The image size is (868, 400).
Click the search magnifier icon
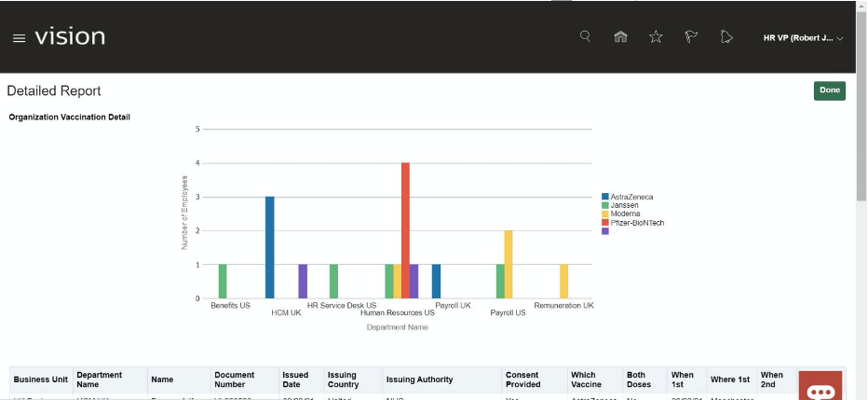point(585,37)
